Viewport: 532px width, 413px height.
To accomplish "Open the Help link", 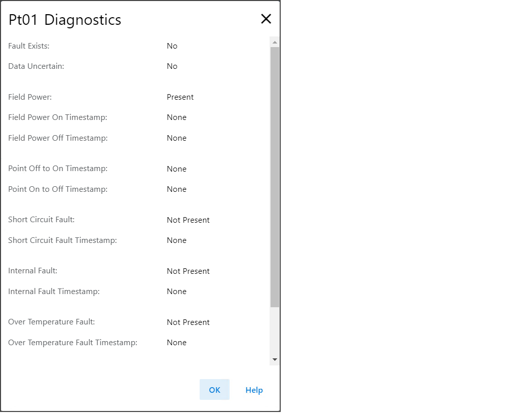I will (x=254, y=390).
